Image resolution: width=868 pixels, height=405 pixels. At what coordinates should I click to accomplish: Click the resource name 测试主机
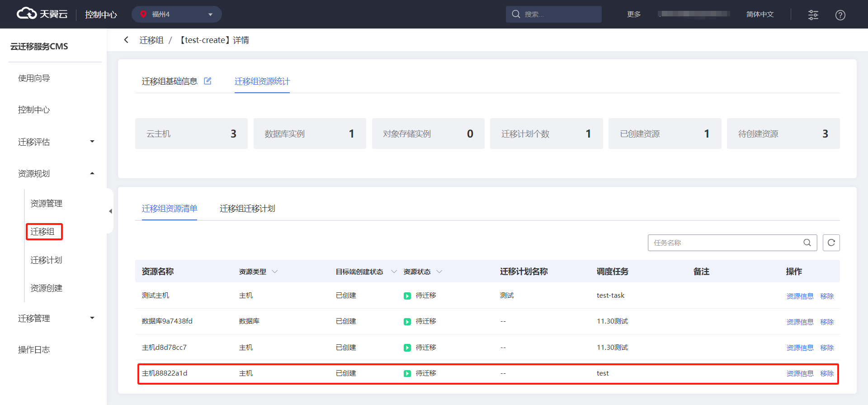[x=156, y=295]
